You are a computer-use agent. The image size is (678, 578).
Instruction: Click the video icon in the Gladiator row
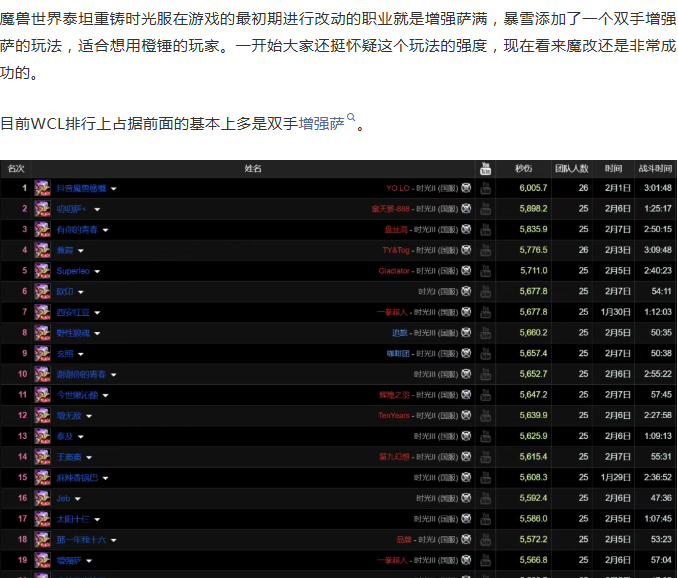pyautogui.click(x=485, y=271)
